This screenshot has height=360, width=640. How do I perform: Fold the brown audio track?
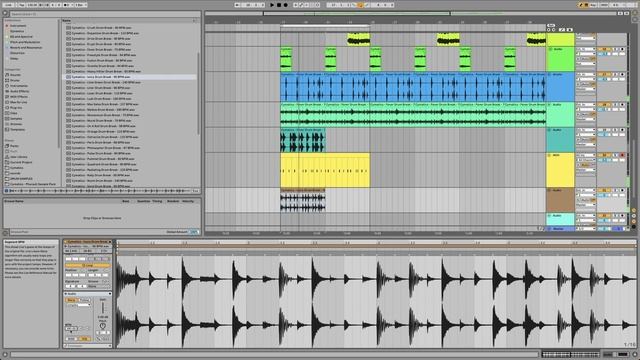click(x=550, y=191)
